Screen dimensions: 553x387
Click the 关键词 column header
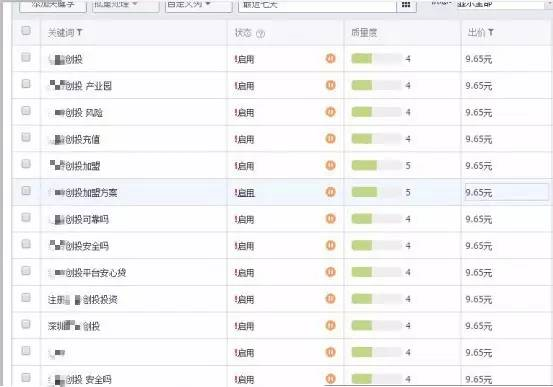tap(61, 33)
